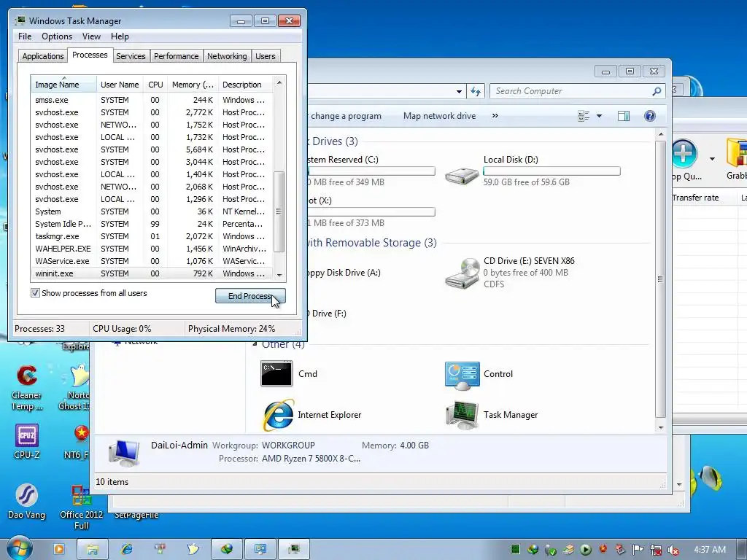Click the DaiLoi-Admin computer icon in details pane
747x560 pixels.
click(x=124, y=452)
